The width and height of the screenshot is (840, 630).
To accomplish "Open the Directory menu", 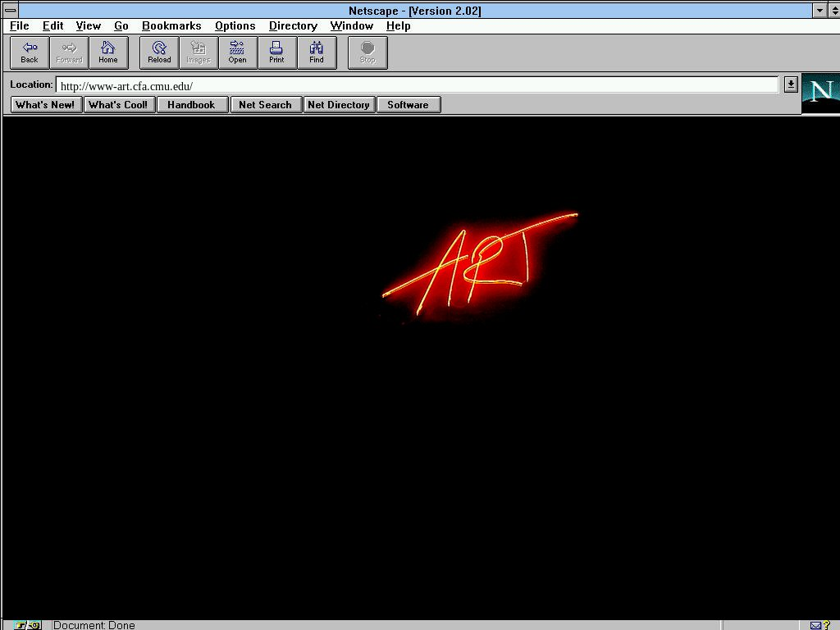I will pyautogui.click(x=293, y=26).
